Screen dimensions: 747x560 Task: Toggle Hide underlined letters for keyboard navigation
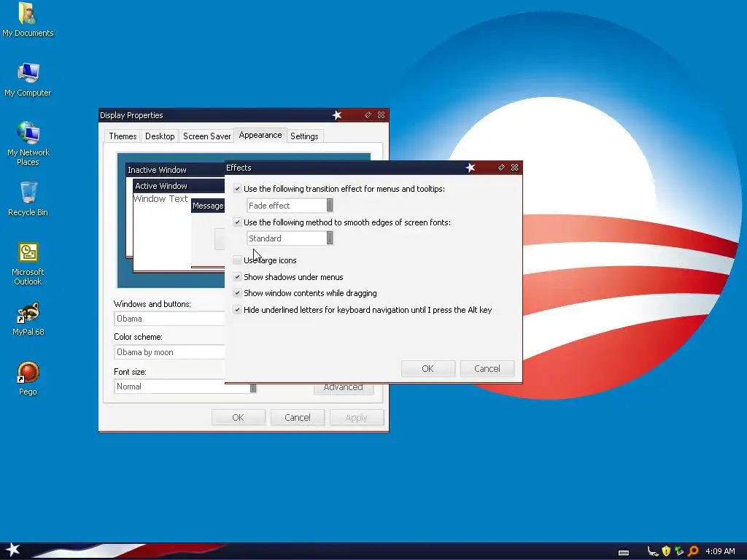click(237, 309)
